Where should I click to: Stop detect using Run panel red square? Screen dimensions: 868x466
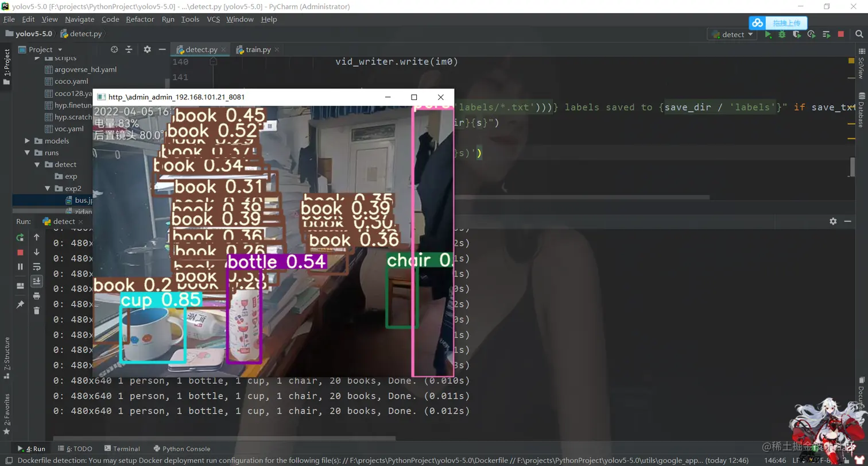tap(20, 252)
